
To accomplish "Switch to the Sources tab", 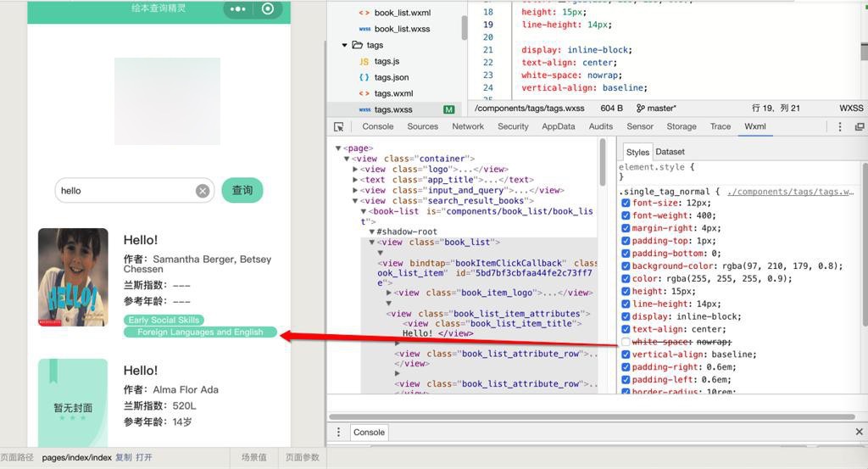I will point(422,127).
